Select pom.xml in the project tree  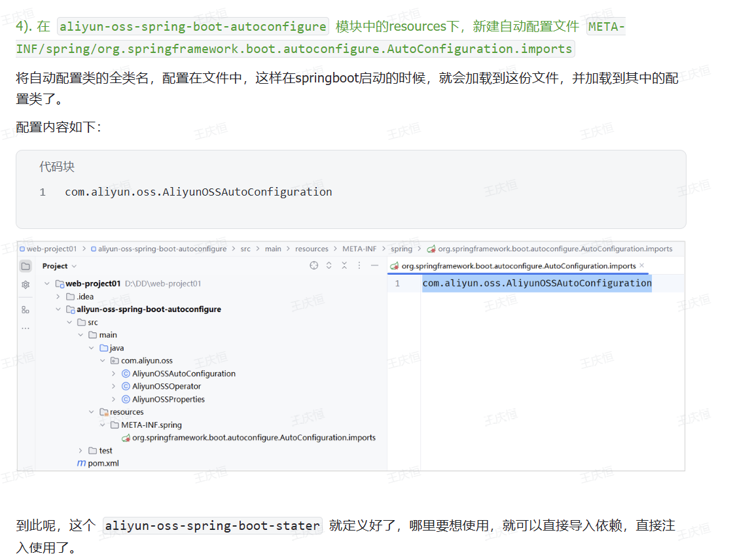103,463
